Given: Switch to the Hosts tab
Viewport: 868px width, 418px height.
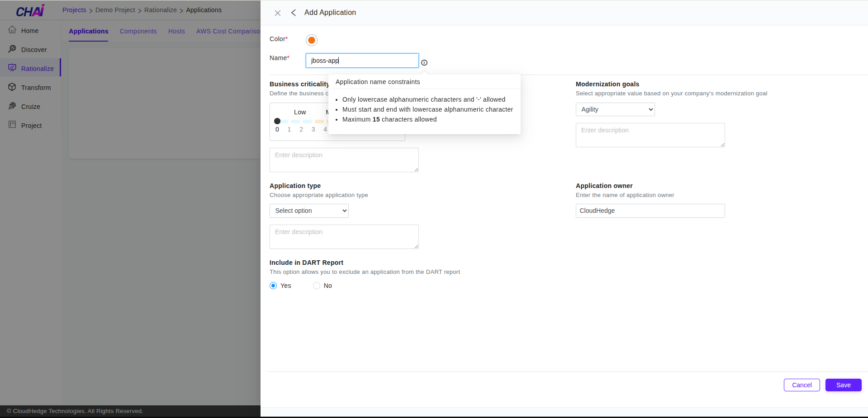Looking at the screenshot, I should (x=176, y=31).
